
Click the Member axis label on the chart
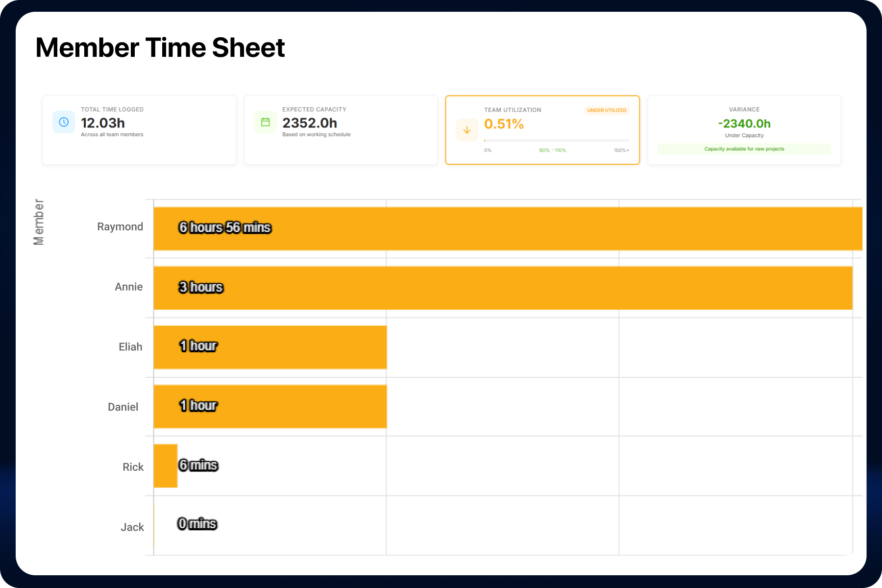click(39, 220)
